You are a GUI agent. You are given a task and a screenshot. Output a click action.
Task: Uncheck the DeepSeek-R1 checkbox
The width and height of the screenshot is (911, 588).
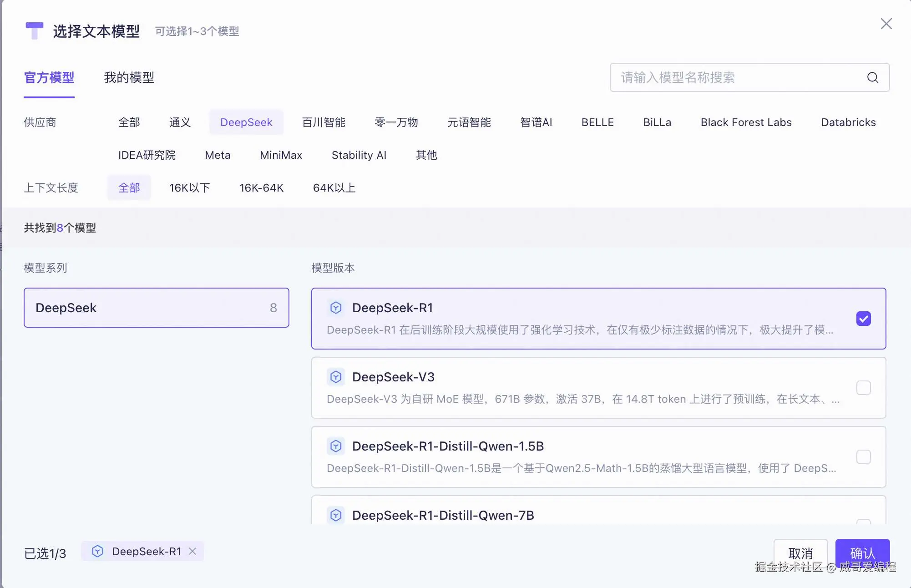click(863, 319)
